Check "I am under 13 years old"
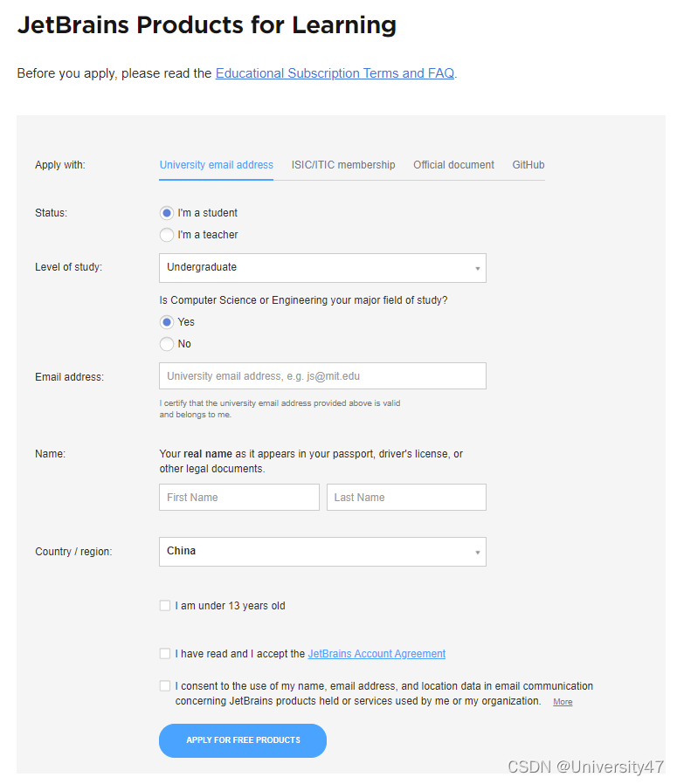 pyautogui.click(x=165, y=606)
